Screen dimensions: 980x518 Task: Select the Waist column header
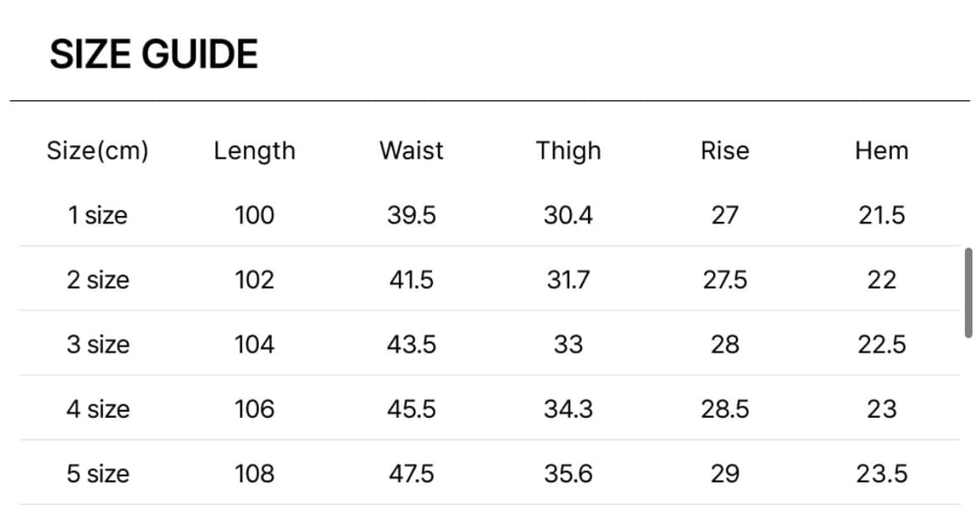pos(411,151)
